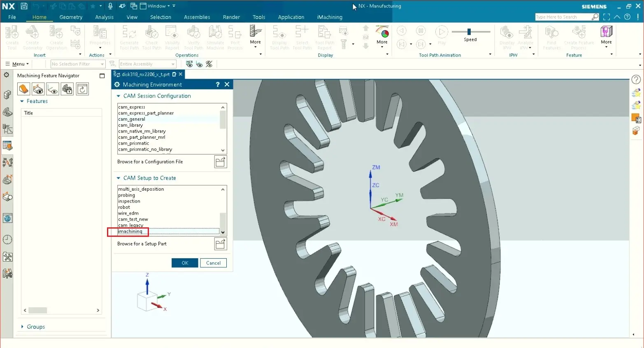Click the Title column header in navigator
Image resolution: width=644 pixels, height=348 pixels.
tap(61, 113)
